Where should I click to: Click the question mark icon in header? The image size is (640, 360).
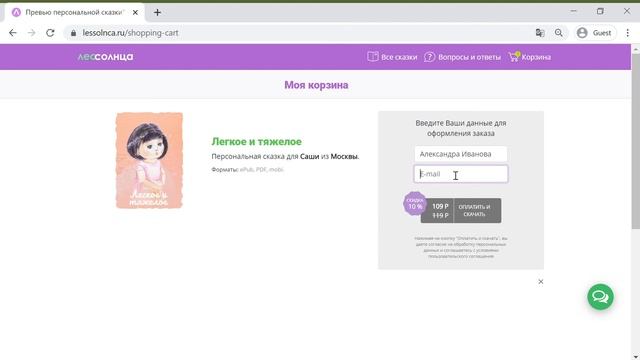point(429,57)
